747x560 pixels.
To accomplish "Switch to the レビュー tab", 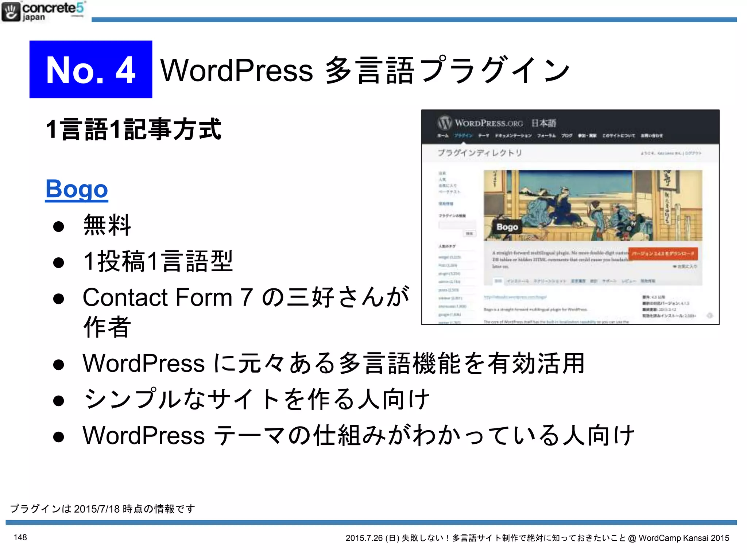I will (x=628, y=281).
